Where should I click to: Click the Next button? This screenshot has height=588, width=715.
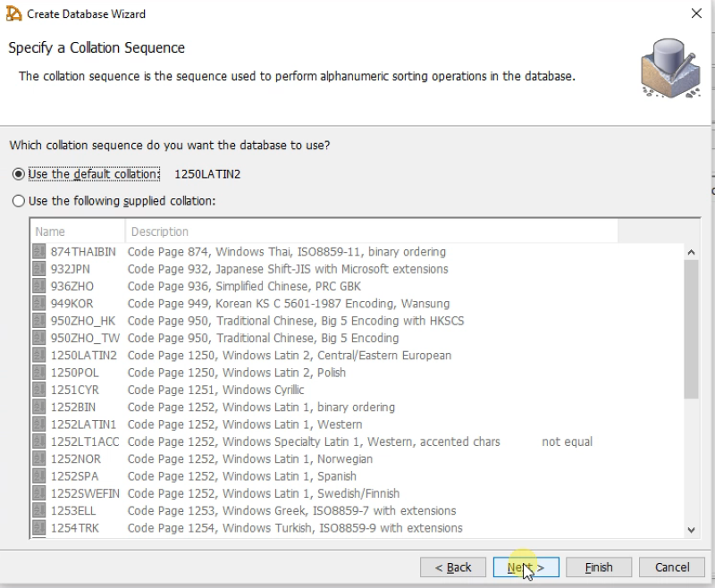tap(526, 567)
